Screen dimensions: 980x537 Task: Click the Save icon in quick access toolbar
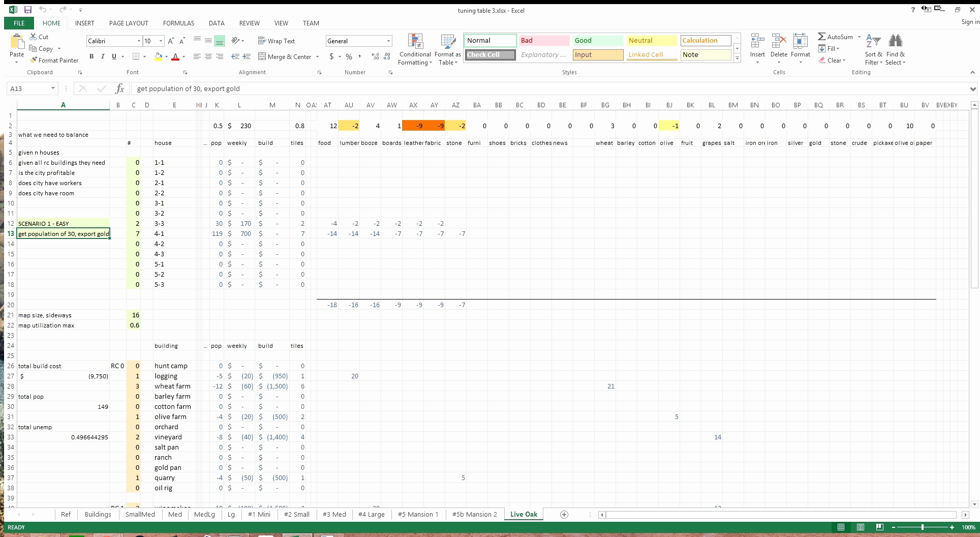coord(27,10)
